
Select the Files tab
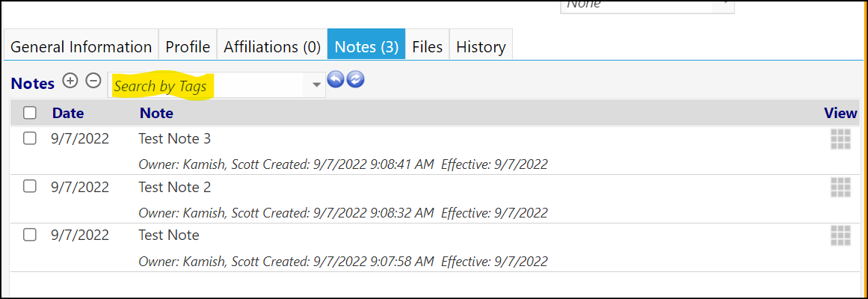coord(428,47)
